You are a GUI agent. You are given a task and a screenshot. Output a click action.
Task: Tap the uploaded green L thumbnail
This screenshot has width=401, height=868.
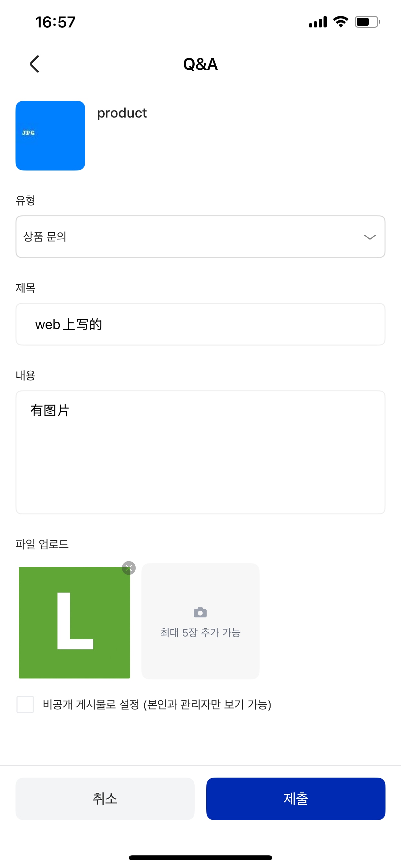[x=74, y=622]
